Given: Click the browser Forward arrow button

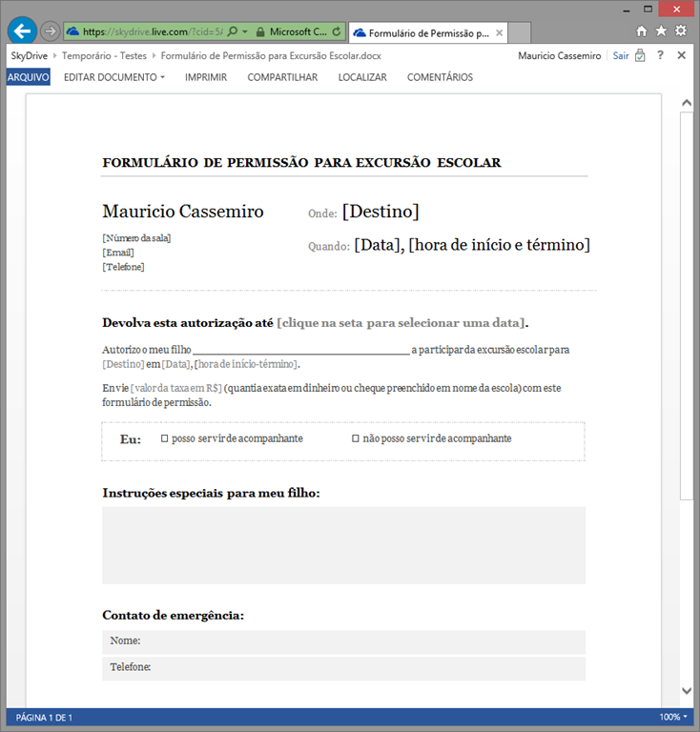Looking at the screenshot, I should (x=51, y=31).
